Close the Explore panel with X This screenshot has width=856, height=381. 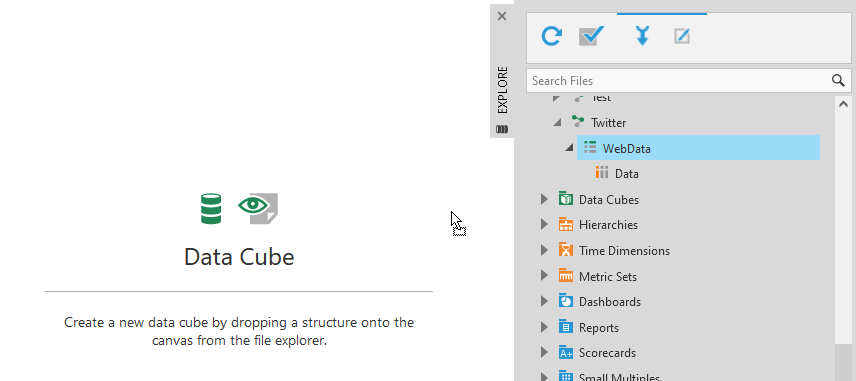(x=502, y=16)
